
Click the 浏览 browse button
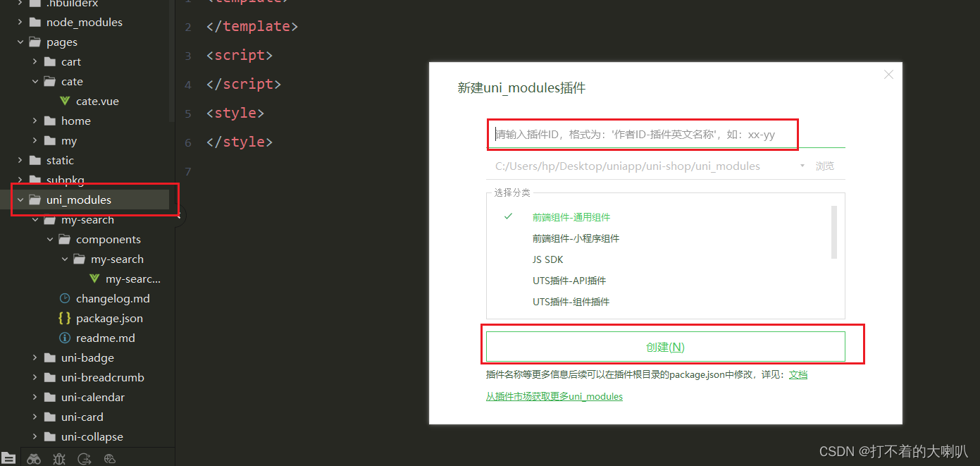[825, 166]
